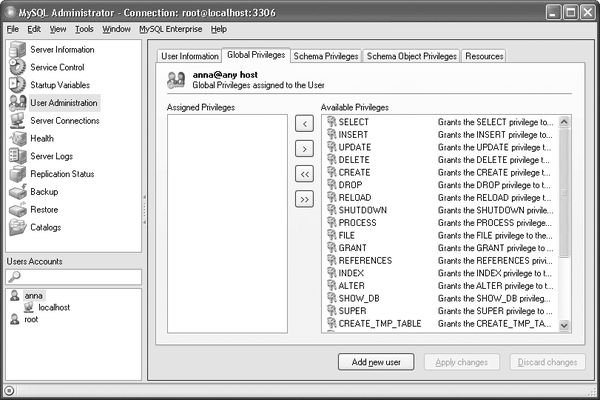Select the root user account

coord(31,320)
